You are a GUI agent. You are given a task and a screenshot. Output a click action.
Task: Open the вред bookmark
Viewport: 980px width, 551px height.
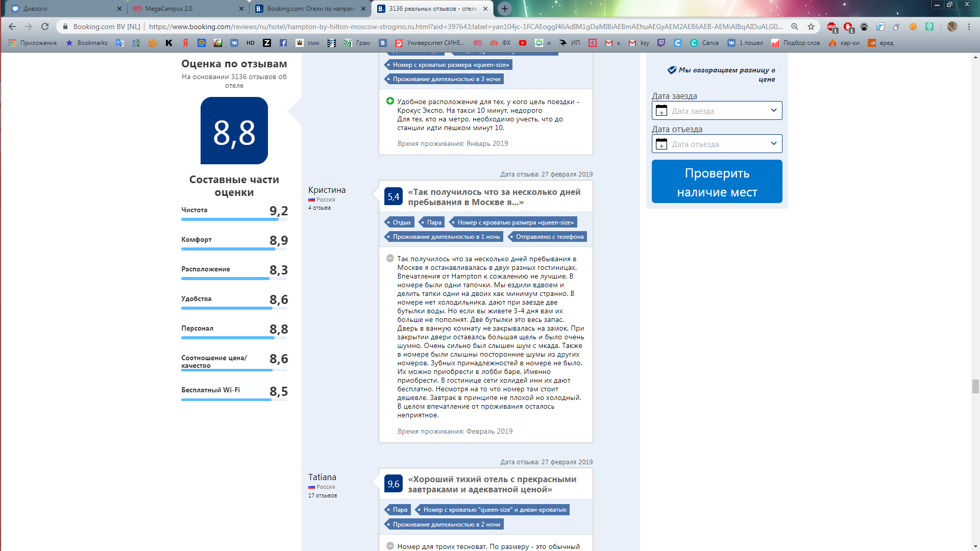tap(881, 43)
